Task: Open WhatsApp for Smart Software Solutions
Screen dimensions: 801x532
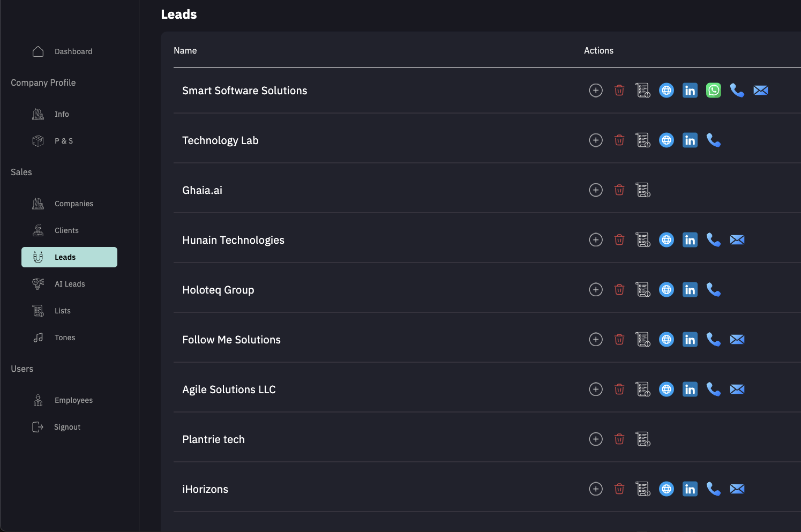Action: pos(714,91)
